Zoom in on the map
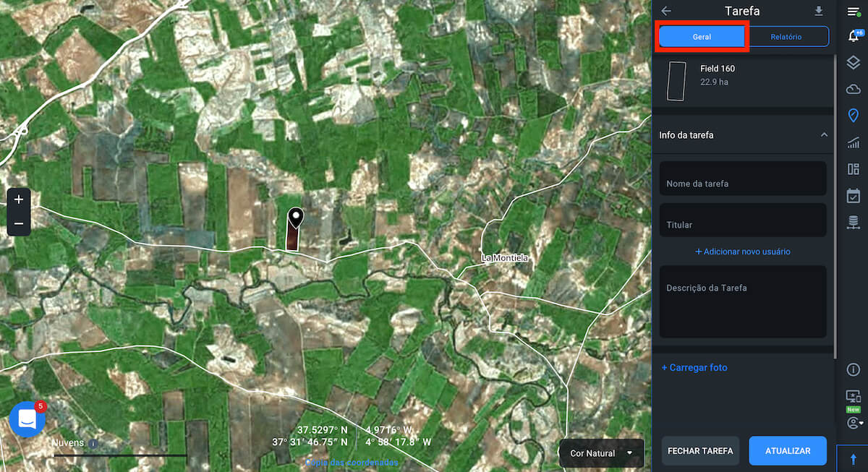The height and width of the screenshot is (472, 868). pos(19,199)
